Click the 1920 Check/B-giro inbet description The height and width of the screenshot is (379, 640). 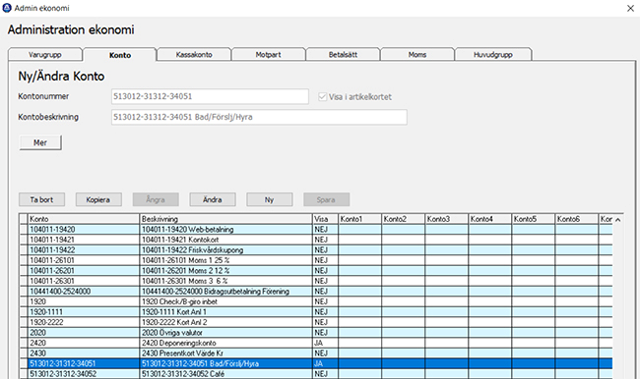226,301
